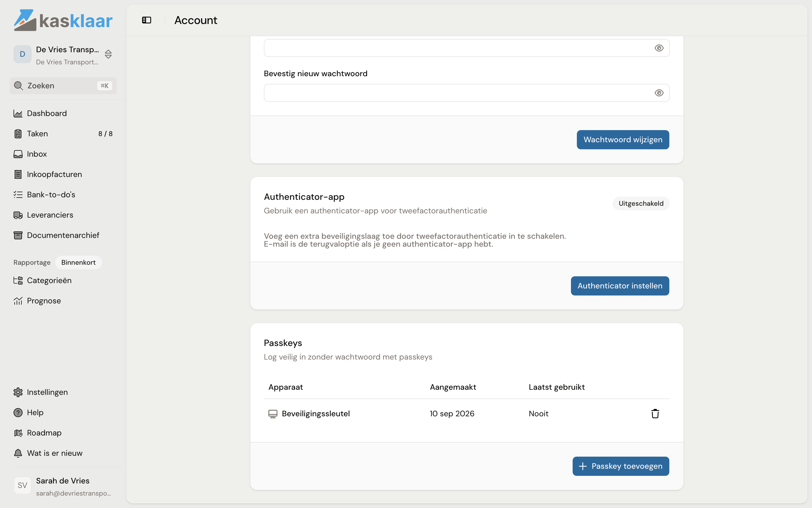This screenshot has height=508, width=812.
Task: Click the Uitgeschakeld status badge
Action: click(x=641, y=203)
